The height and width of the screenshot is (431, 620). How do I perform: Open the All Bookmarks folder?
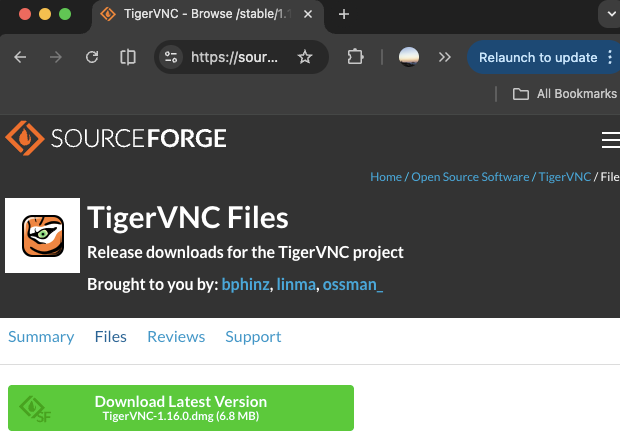click(x=565, y=94)
